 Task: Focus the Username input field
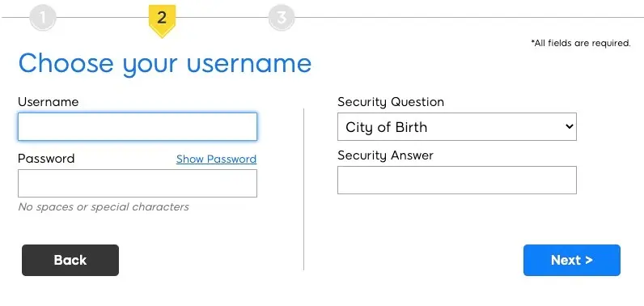[138, 127]
